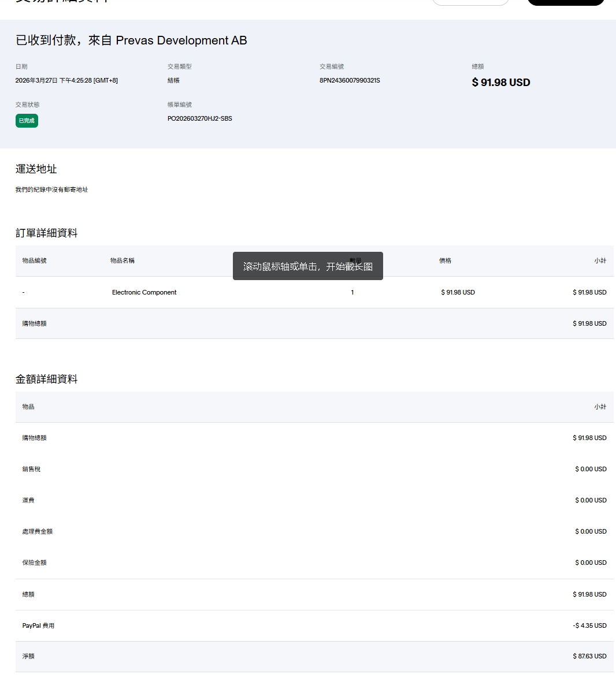Click the 訂單詳細資料 section heading
616x689 pixels.
click(46, 233)
